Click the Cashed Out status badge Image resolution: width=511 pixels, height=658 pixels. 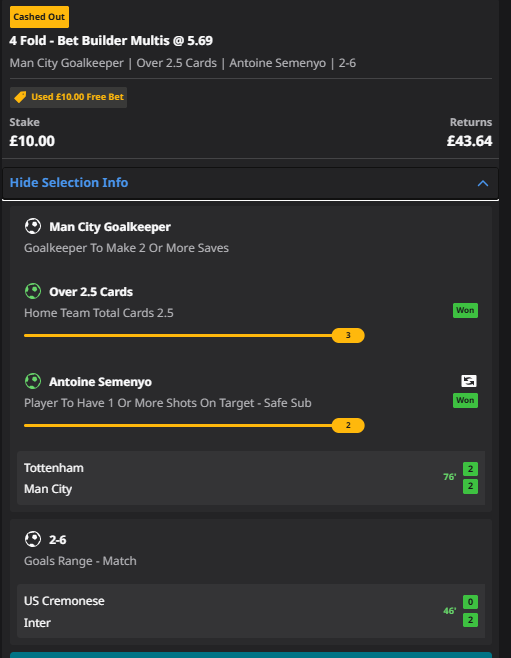pos(39,17)
